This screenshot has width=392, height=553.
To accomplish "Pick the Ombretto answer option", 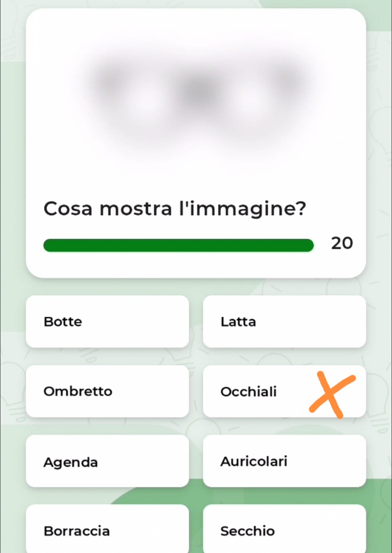I will click(107, 391).
